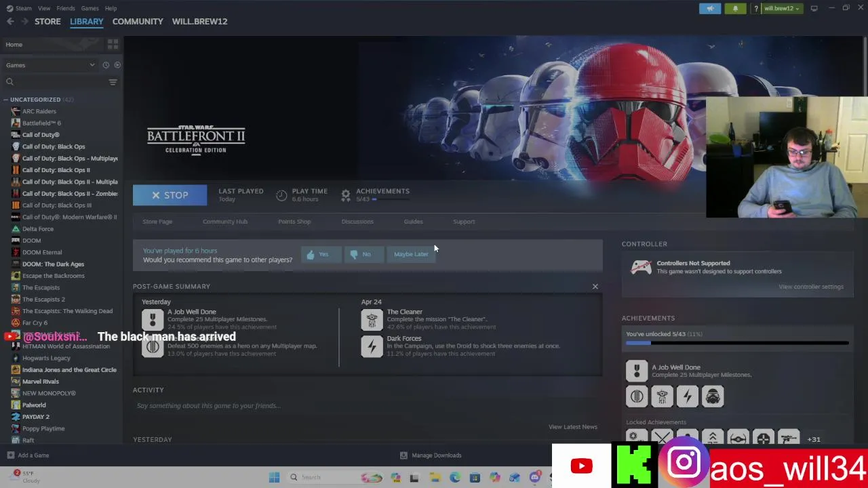868x488 pixels.
Task: Open the Windows Start button
Action: pyautogui.click(x=274, y=477)
